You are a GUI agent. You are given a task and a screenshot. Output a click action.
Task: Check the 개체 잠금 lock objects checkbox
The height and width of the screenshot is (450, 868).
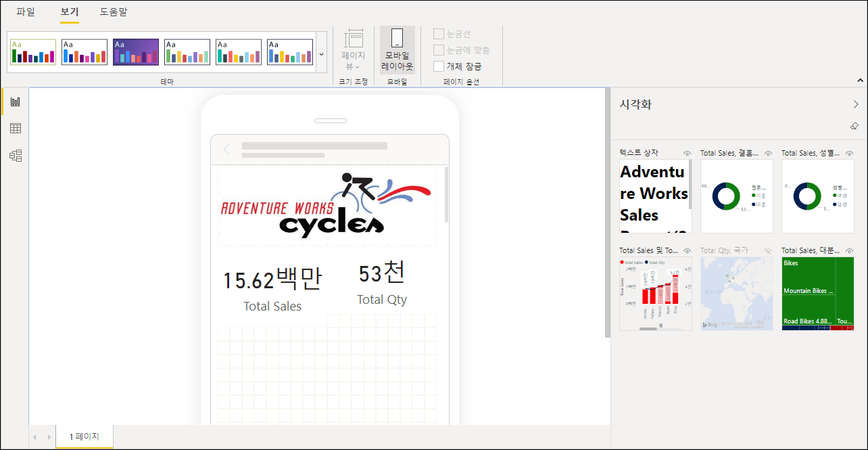click(439, 66)
